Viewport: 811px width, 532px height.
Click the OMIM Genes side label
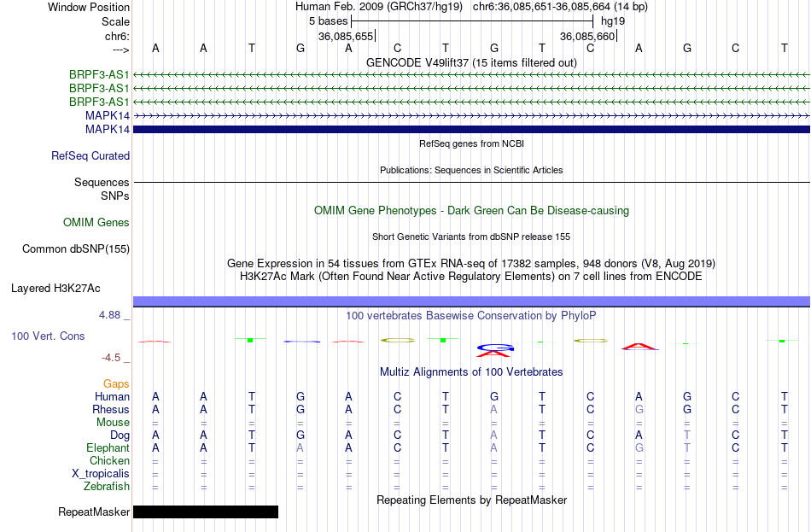[x=96, y=223]
